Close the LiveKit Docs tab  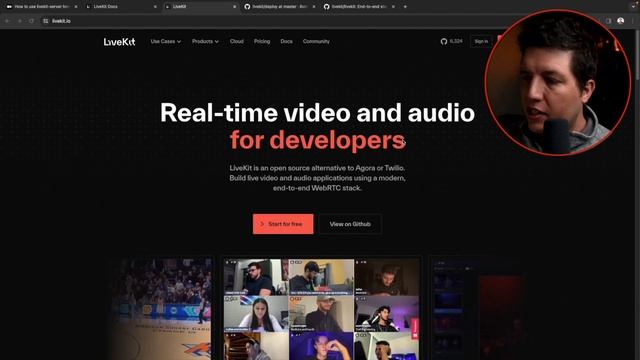pos(155,7)
